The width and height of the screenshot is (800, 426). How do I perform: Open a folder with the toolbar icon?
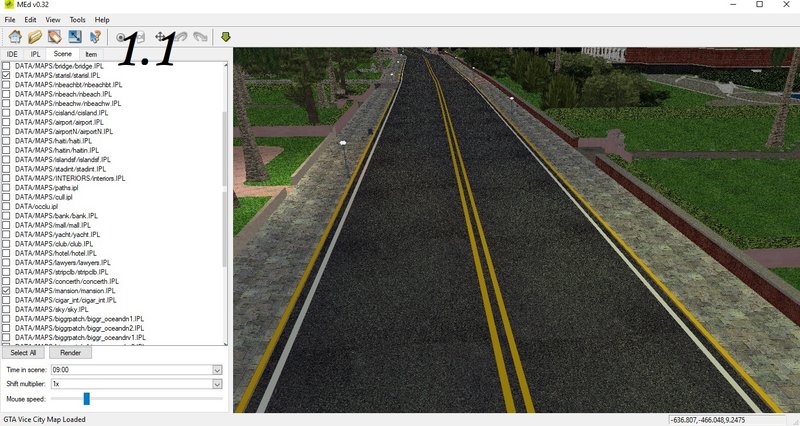(35, 37)
